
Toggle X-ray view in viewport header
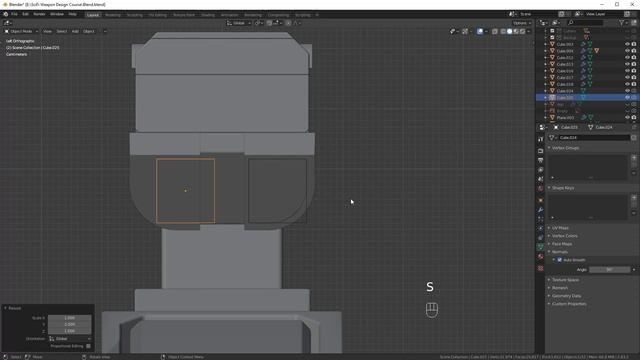point(495,31)
